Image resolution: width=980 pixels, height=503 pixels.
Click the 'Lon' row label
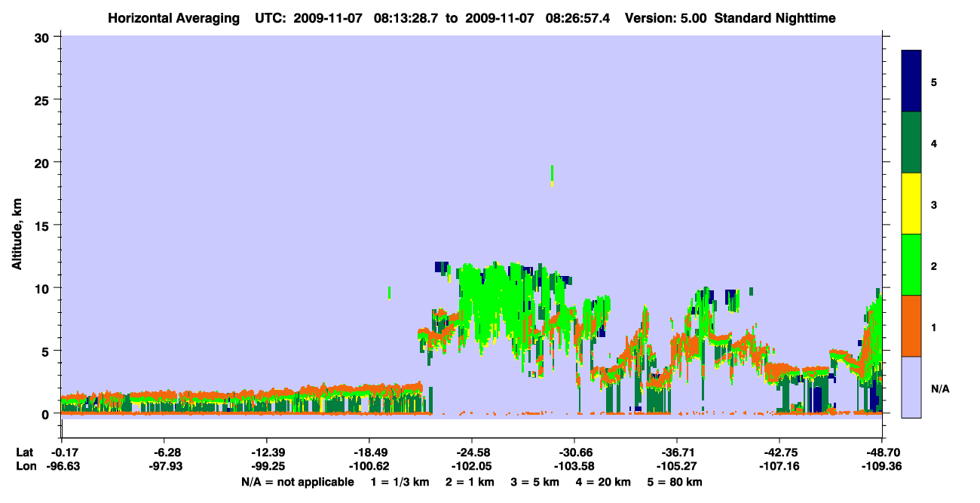25,466
